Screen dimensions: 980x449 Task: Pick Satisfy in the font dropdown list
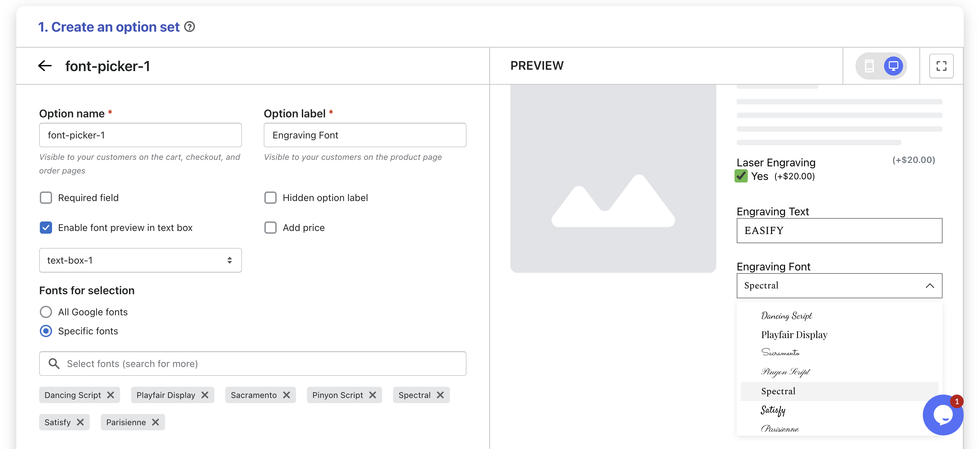click(773, 410)
